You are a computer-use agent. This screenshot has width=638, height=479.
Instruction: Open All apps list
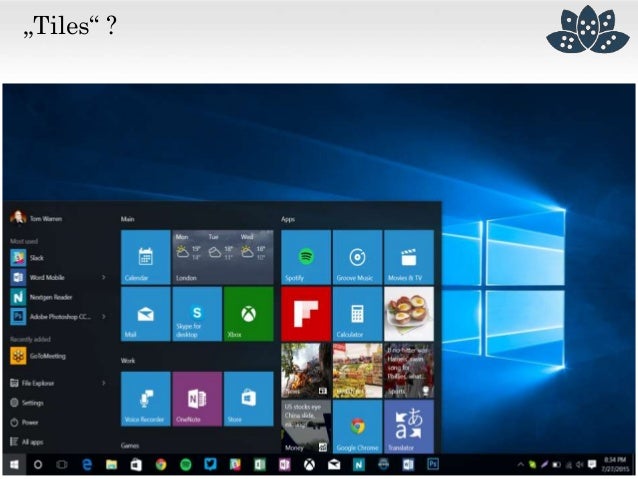pyautogui.click(x=27, y=442)
